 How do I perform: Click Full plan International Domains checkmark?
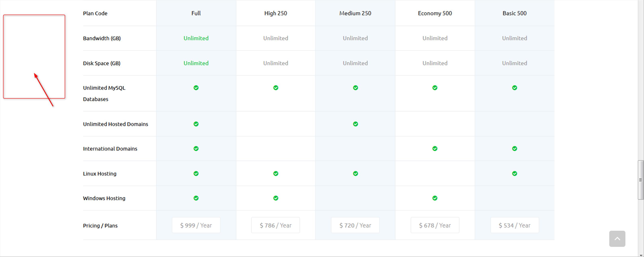[196, 148]
